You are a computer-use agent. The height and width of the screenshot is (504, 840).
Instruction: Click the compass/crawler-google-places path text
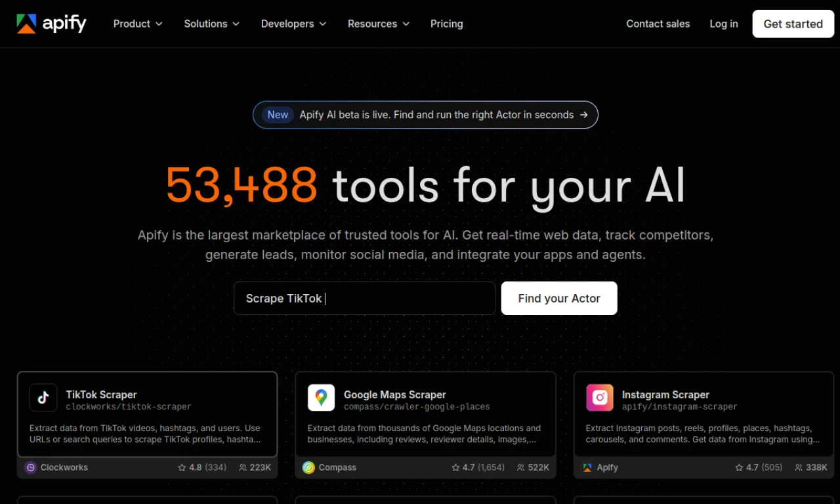pos(417,407)
